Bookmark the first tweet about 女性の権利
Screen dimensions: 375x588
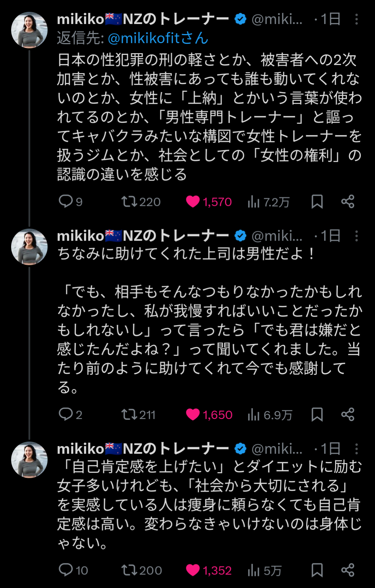tap(317, 202)
